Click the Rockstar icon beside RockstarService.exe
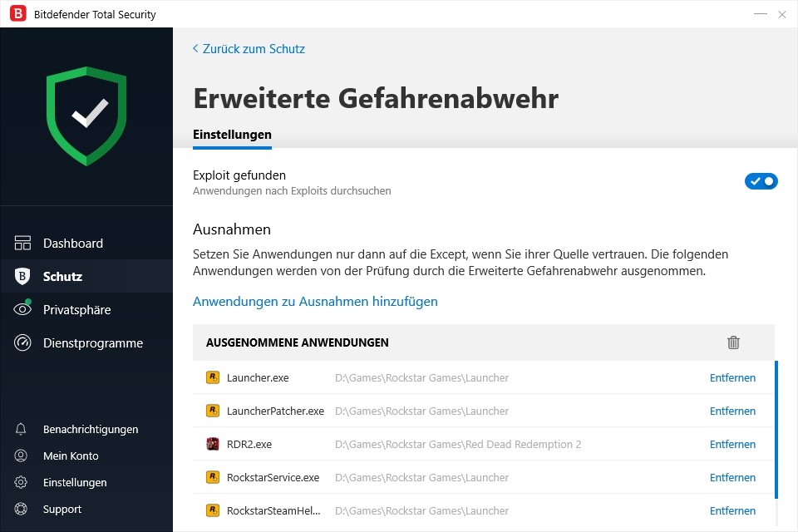 [x=212, y=477]
